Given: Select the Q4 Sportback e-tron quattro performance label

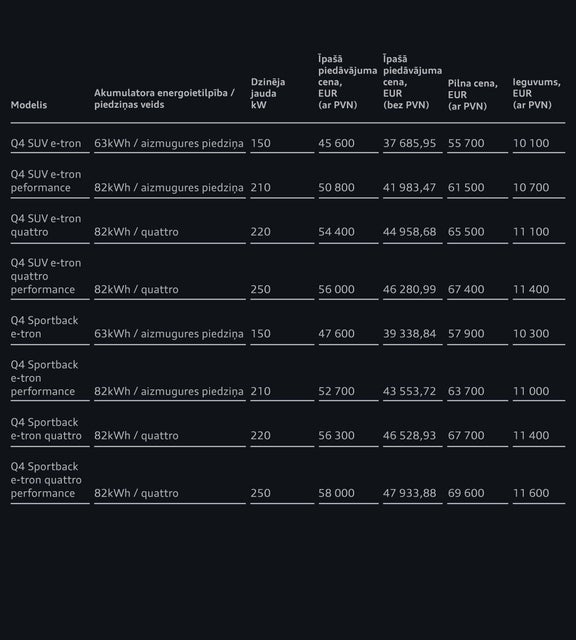Looking at the screenshot, I should [x=46, y=480].
